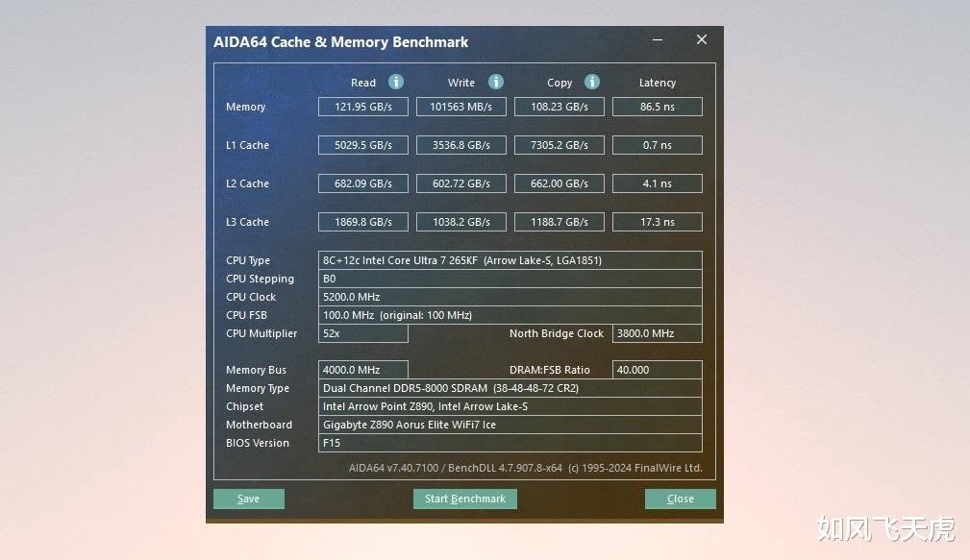Image resolution: width=970 pixels, height=560 pixels.
Task: Click the CPU Stepping field B0
Action: pos(510,279)
